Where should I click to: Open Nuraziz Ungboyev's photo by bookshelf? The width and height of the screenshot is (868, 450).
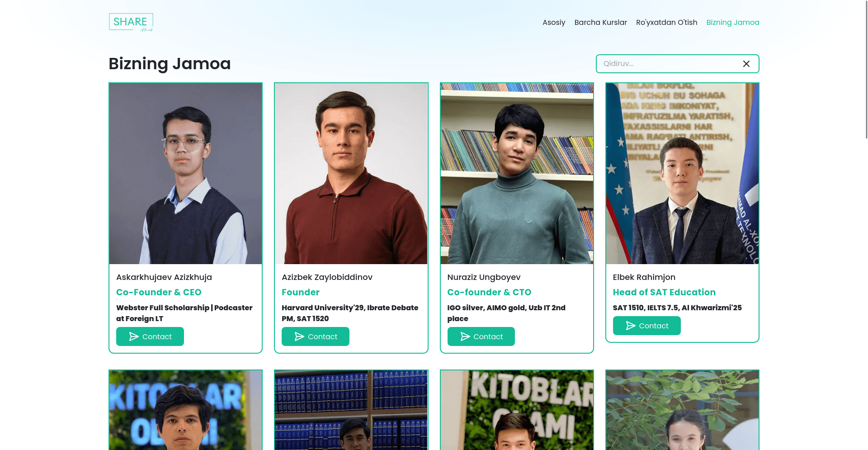click(x=517, y=174)
